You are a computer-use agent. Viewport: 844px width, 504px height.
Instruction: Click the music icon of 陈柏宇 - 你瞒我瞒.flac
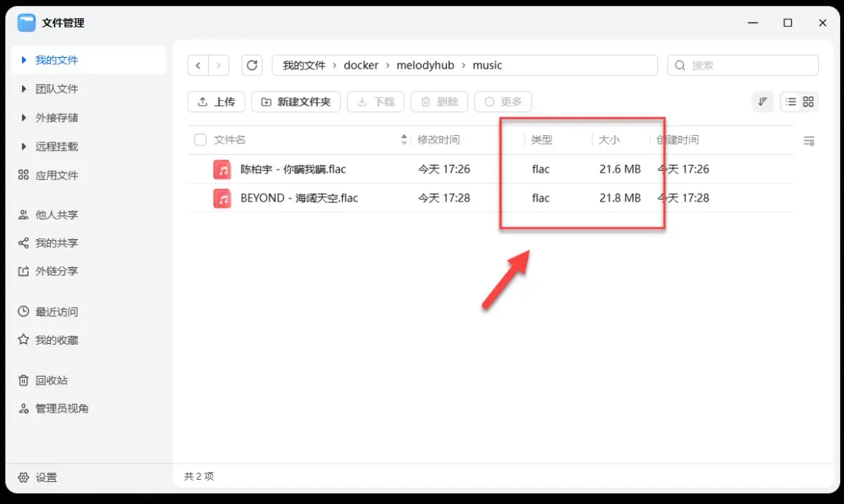pos(223,170)
